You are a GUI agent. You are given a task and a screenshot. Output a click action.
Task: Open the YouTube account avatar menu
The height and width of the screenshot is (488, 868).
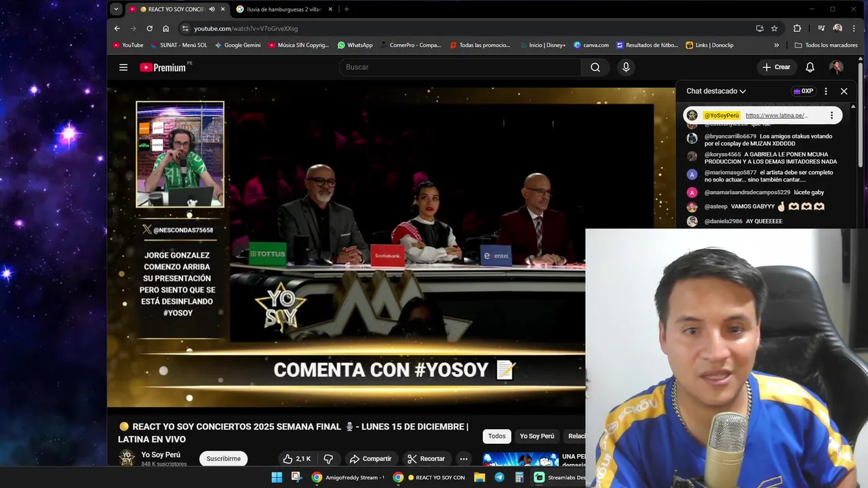[836, 67]
